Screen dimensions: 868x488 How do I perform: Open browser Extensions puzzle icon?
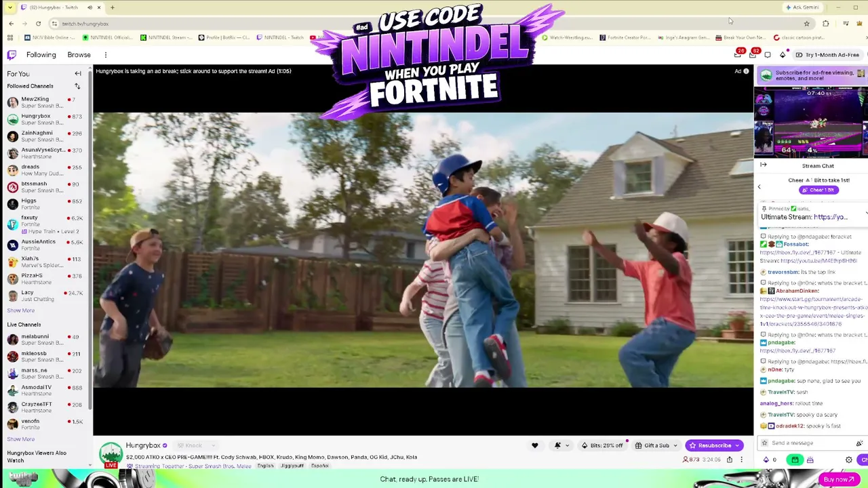pyautogui.click(x=826, y=24)
